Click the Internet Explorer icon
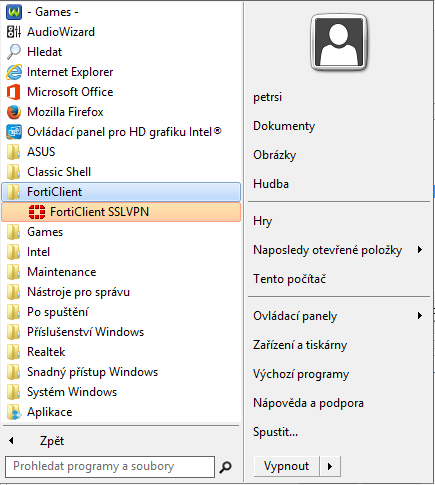435x485 pixels. pyautogui.click(x=14, y=72)
